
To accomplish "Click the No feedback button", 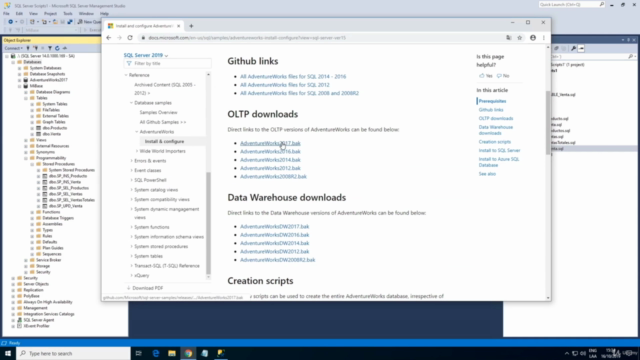I will [503, 76].
